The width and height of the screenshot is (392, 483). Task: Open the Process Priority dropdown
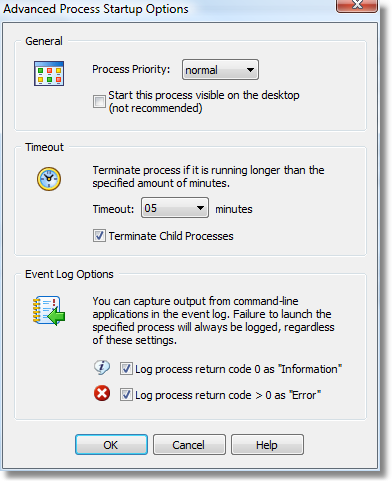click(220, 70)
